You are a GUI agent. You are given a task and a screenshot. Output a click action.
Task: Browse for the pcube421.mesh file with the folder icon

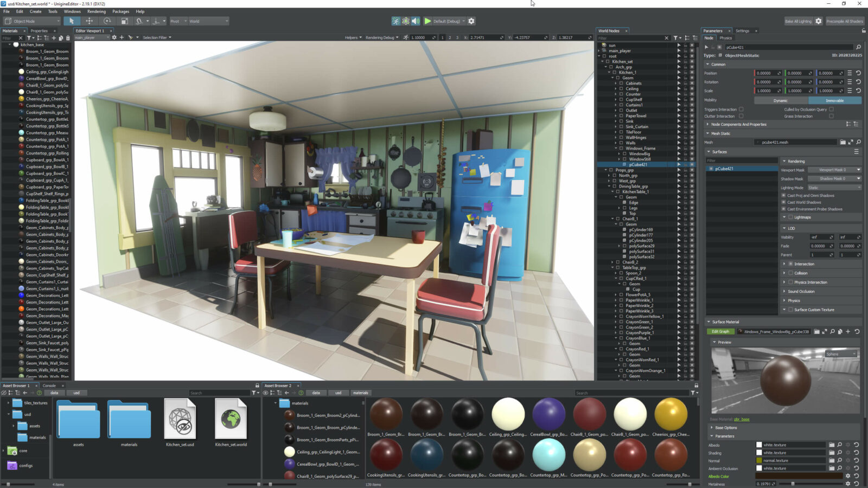click(843, 142)
